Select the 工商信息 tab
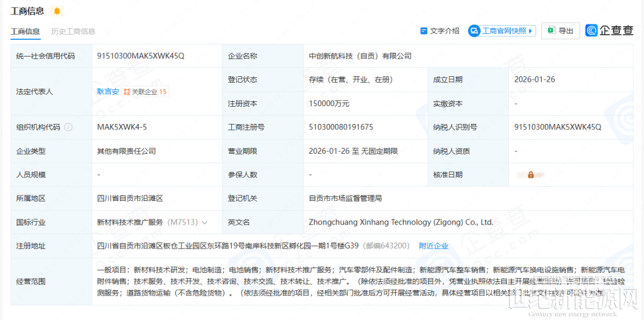Screen dimensions: 644x320 (x=25, y=31)
